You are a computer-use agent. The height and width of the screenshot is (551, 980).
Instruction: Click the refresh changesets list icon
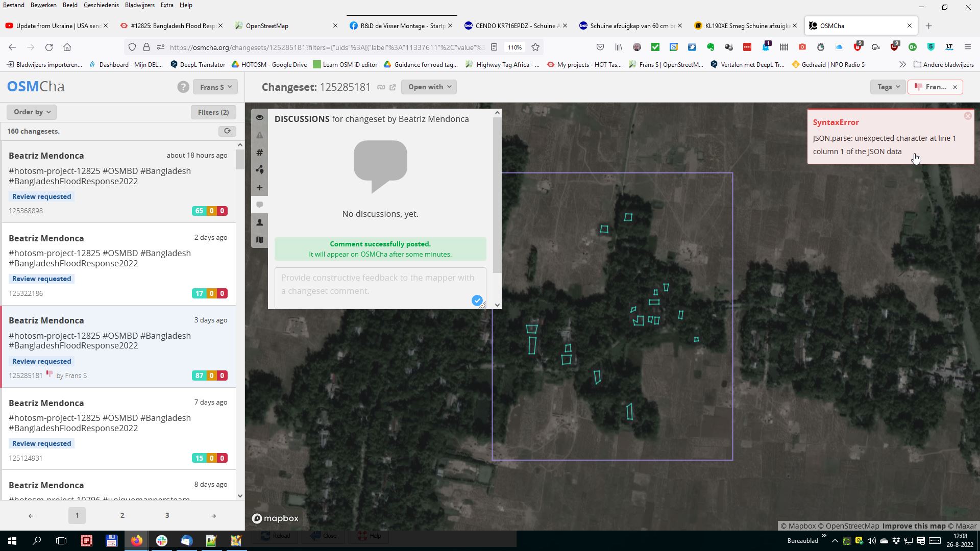[227, 131]
